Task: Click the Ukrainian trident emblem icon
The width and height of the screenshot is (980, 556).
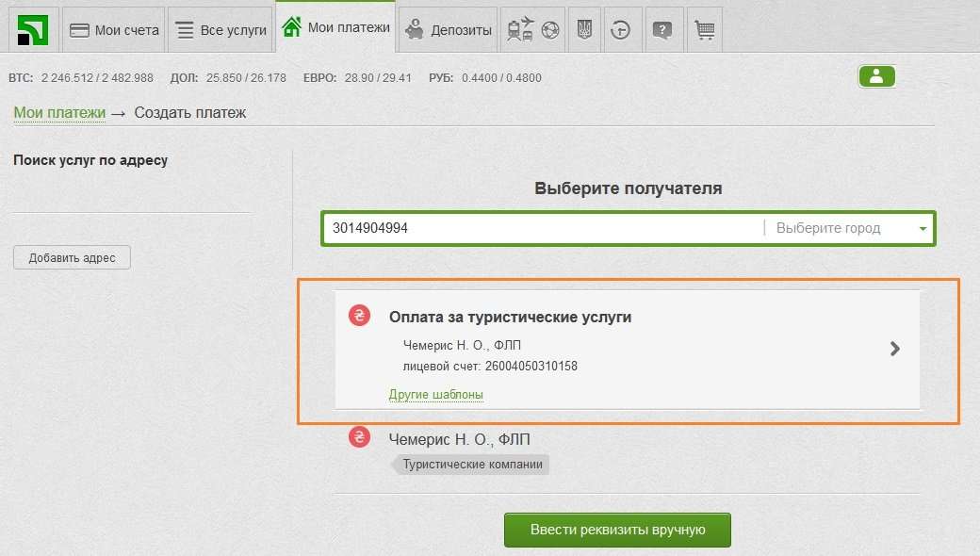Action: tap(584, 30)
